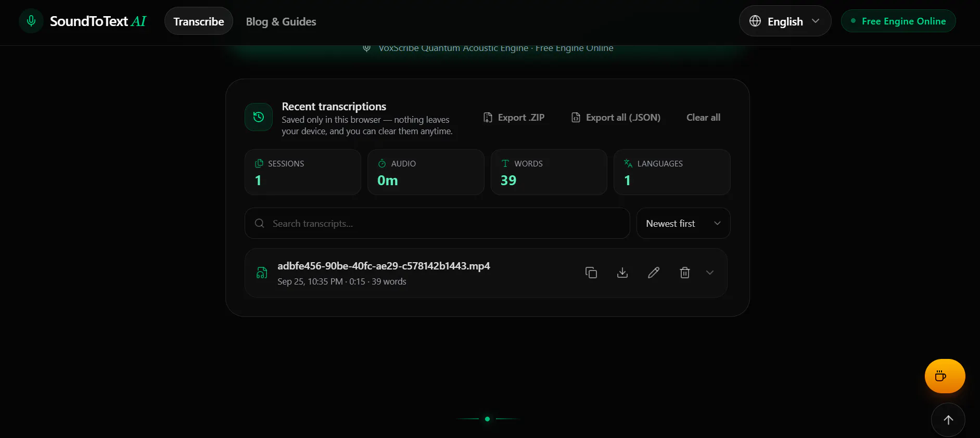Download the adbfe456 transcript
980x438 pixels.
[x=622, y=273]
